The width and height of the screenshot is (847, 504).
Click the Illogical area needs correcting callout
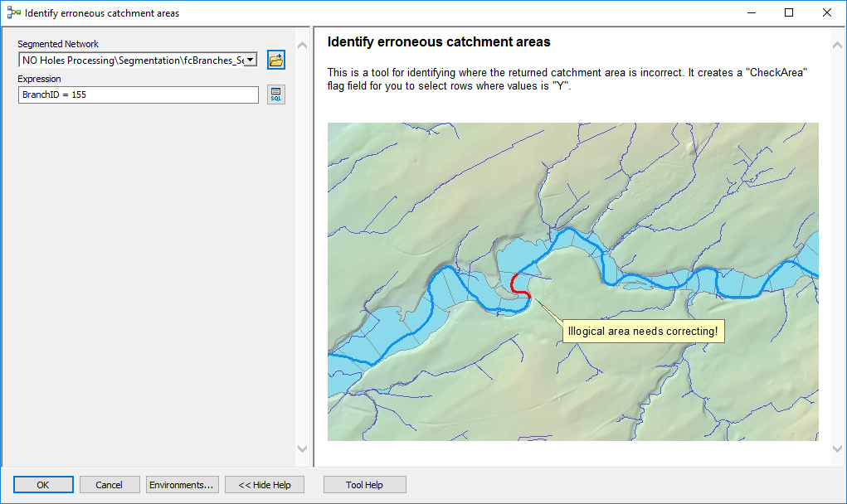644,331
